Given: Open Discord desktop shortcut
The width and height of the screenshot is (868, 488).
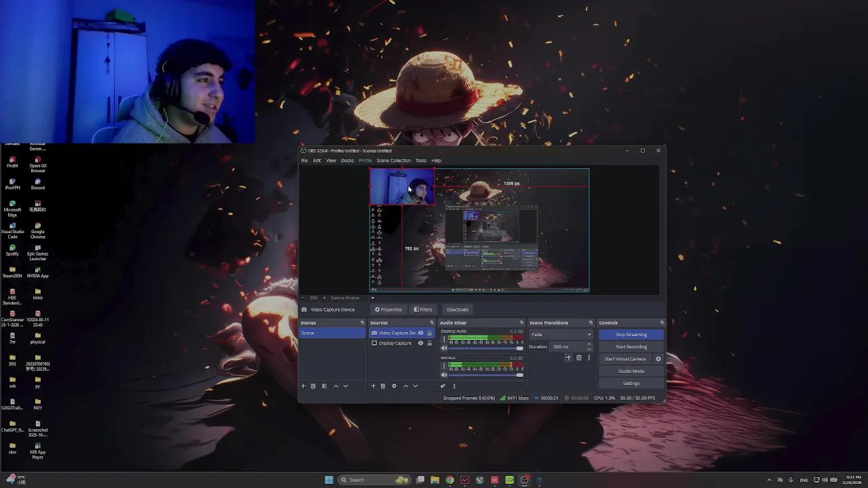Looking at the screenshot, I should 38,184.
